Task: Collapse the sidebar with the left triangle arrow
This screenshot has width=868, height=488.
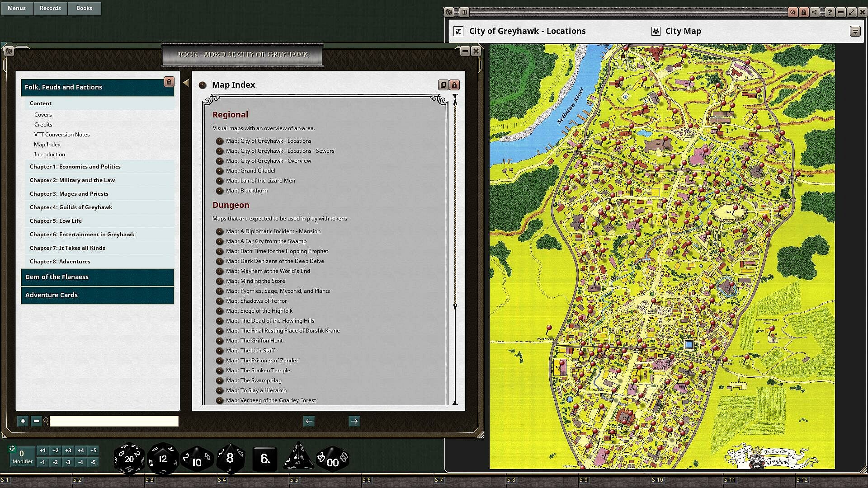Action: pyautogui.click(x=186, y=83)
